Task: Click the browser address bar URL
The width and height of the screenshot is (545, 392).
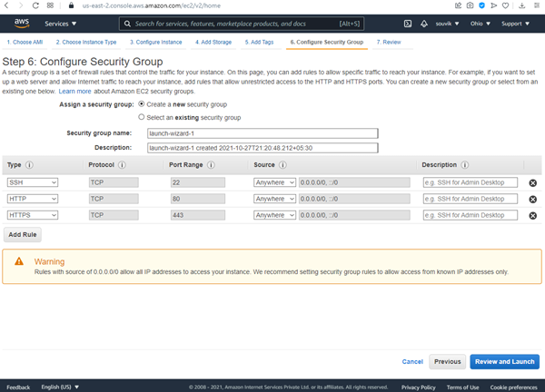Action: [x=152, y=5]
